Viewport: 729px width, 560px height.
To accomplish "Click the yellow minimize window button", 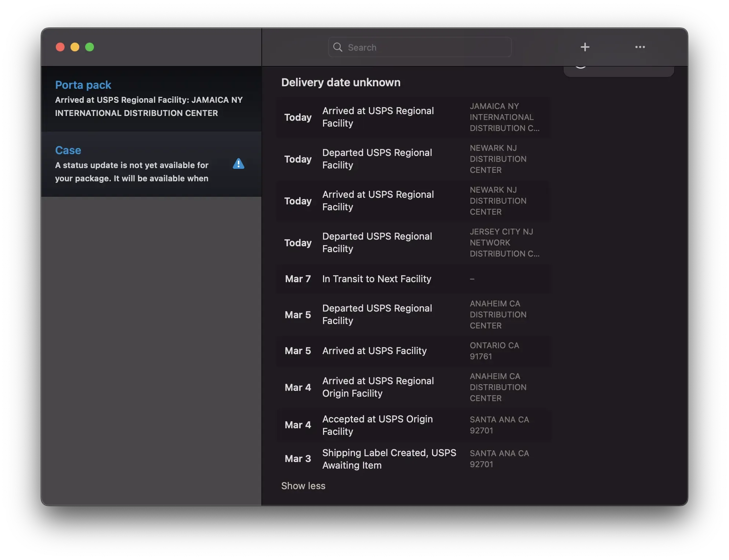I will click(75, 47).
